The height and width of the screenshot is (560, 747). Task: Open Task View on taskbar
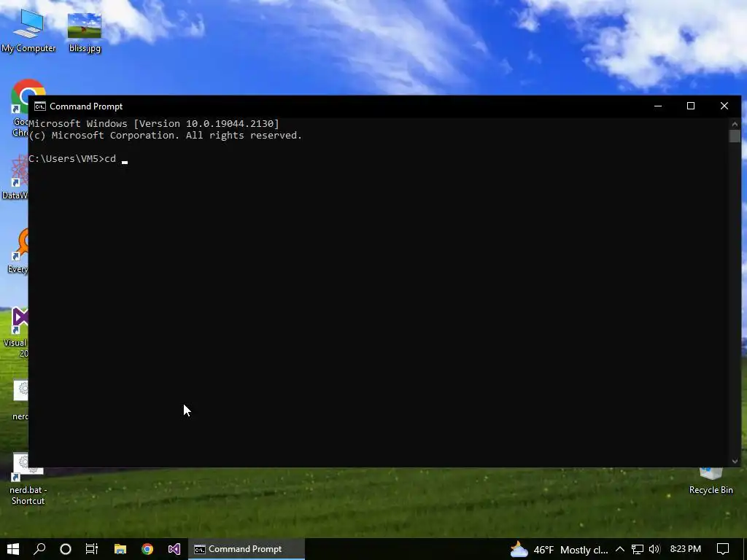point(92,549)
